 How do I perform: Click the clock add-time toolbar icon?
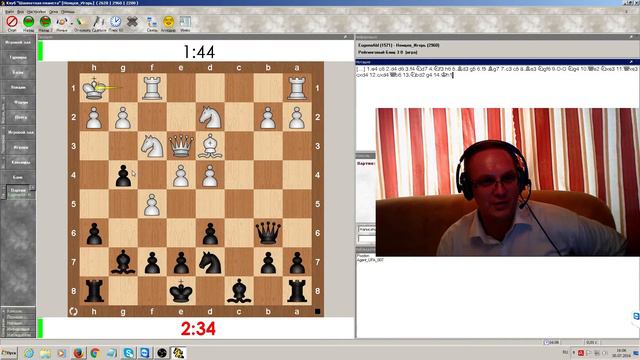[x=116, y=22]
